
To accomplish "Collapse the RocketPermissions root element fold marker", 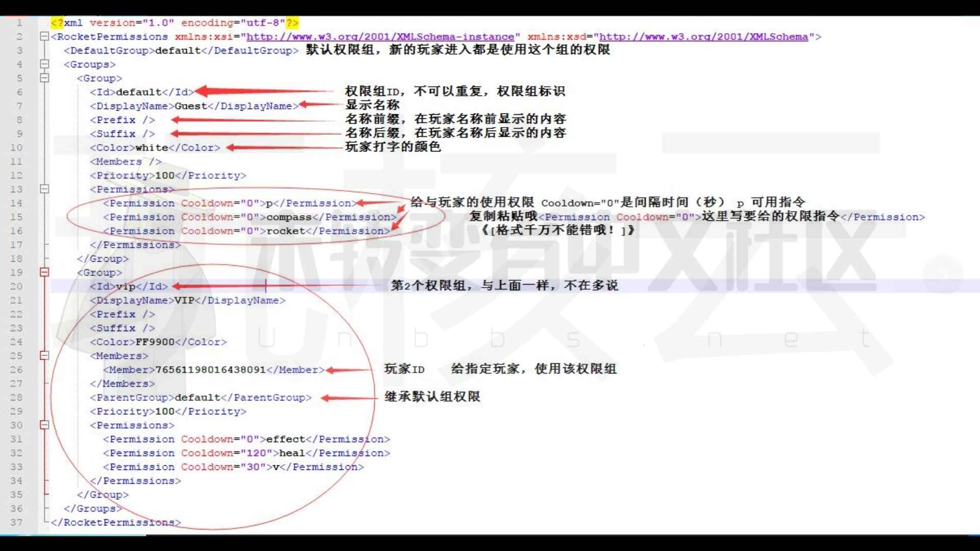I will [x=45, y=37].
